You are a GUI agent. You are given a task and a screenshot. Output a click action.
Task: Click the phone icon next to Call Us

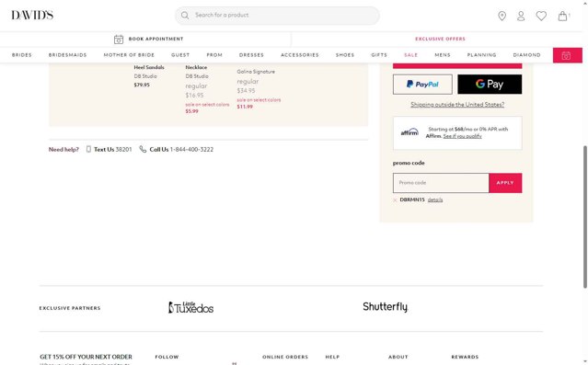point(143,149)
